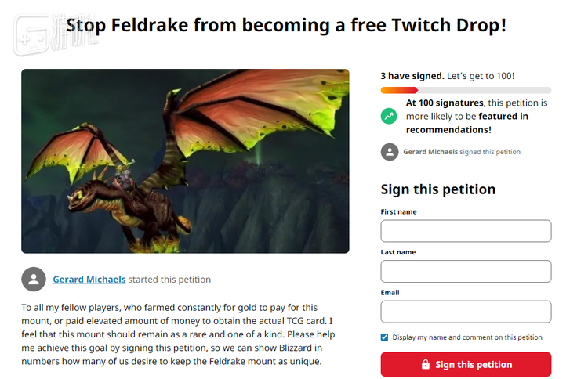This screenshot has width=588, height=379.
Task: Open the Feldrake mount image
Action: point(185,161)
